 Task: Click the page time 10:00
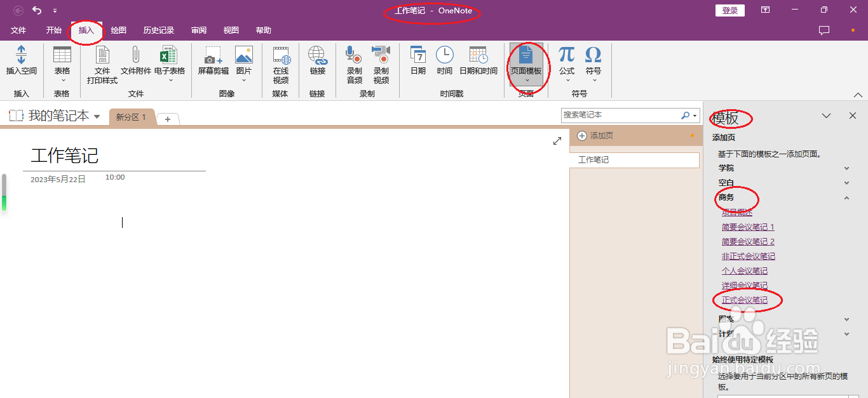[x=115, y=178]
